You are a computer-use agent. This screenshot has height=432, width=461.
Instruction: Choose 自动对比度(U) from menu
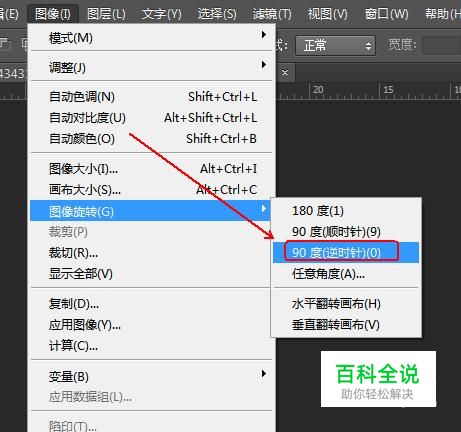[x=152, y=118]
